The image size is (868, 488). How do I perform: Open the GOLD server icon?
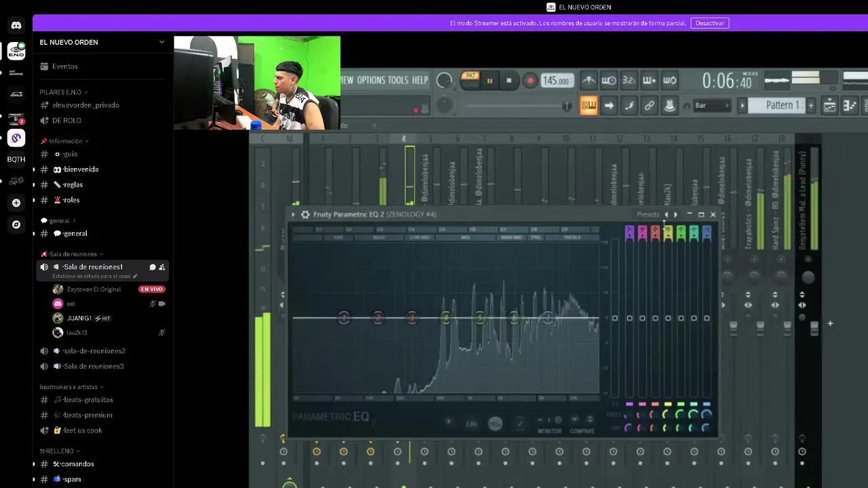16,94
